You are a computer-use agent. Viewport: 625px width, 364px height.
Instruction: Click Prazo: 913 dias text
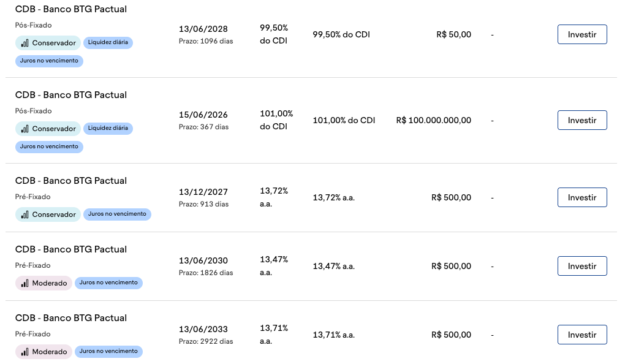pos(203,204)
